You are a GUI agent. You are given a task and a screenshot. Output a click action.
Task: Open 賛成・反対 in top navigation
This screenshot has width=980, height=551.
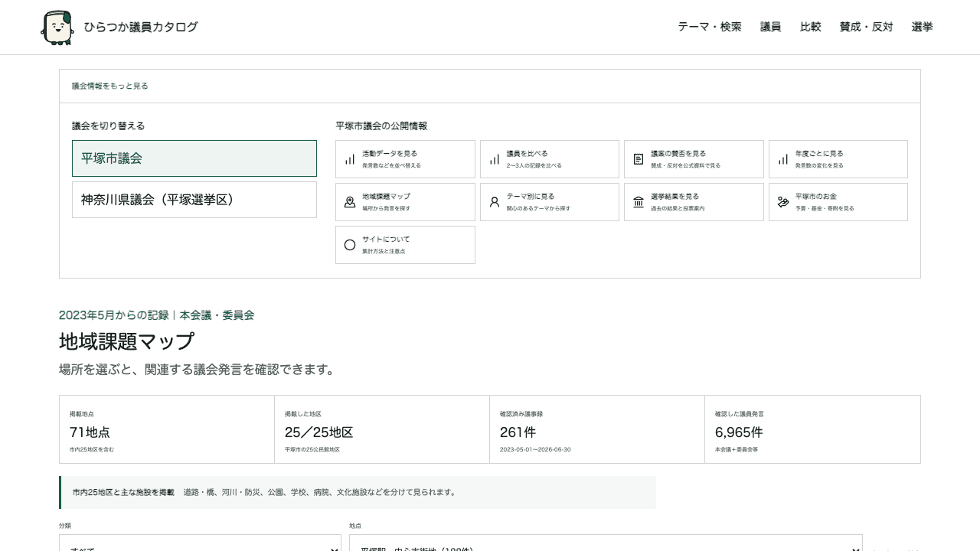click(867, 27)
